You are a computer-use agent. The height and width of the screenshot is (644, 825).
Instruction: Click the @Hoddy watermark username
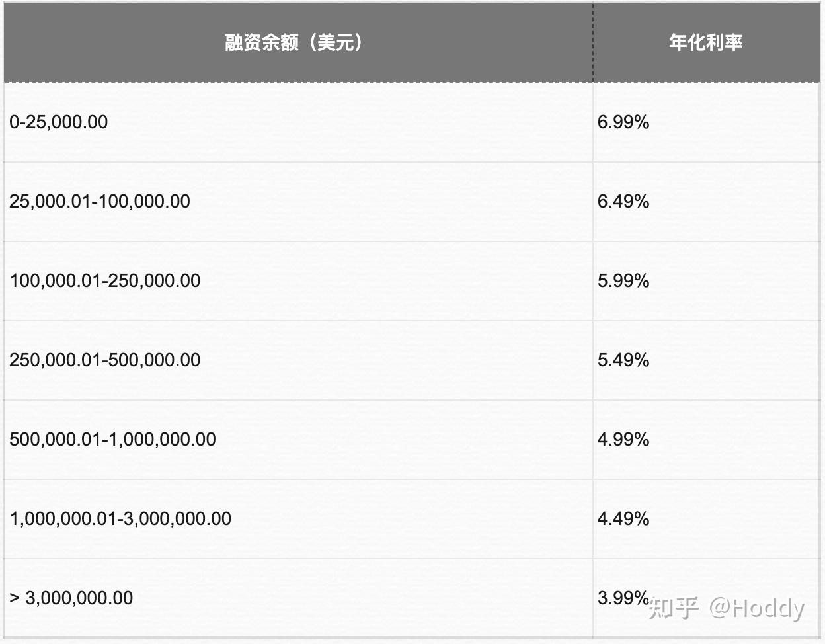tap(757, 608)
